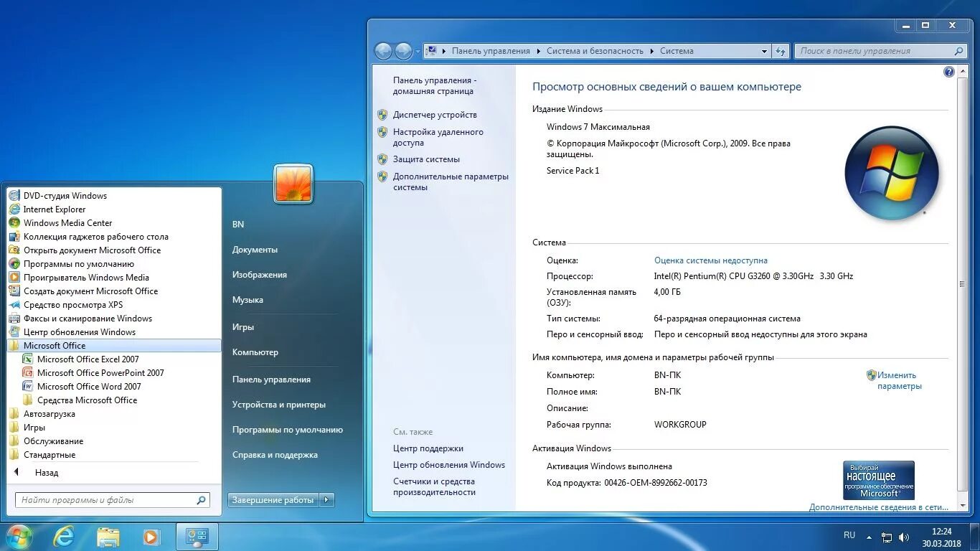Open Музыка from Start menu
Screen dimensions: 980x551
click(x=248, y=300)
